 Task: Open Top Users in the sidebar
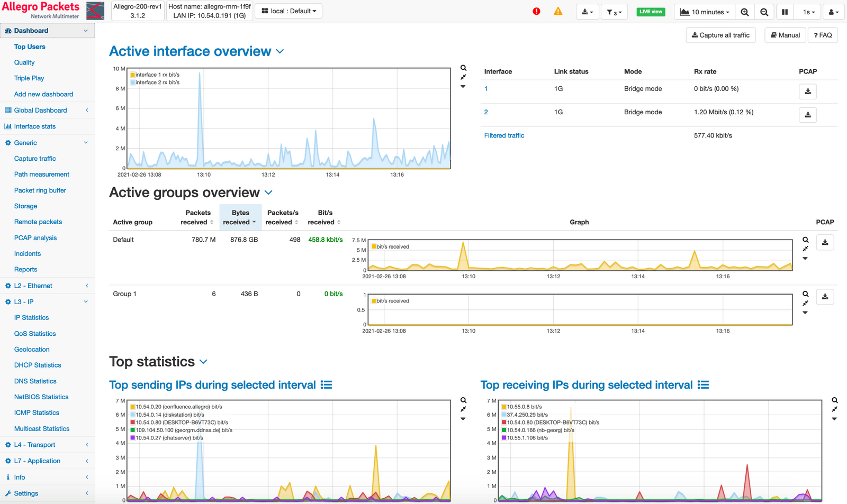tap(30, 47)
